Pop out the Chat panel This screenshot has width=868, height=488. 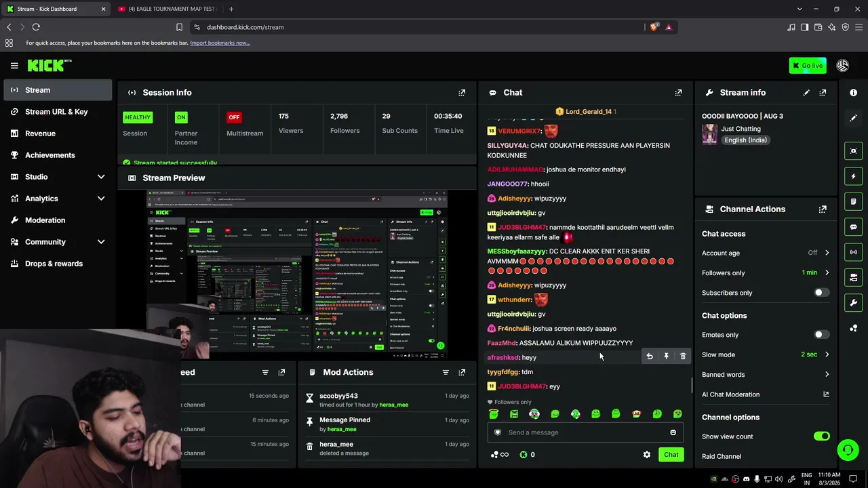click(678, 93)
